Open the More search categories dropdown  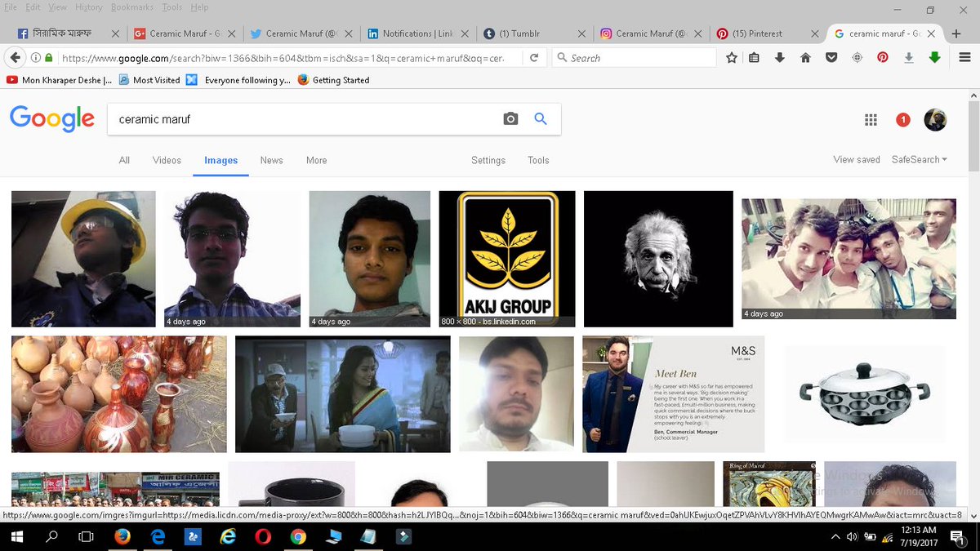tap(316, 160)
